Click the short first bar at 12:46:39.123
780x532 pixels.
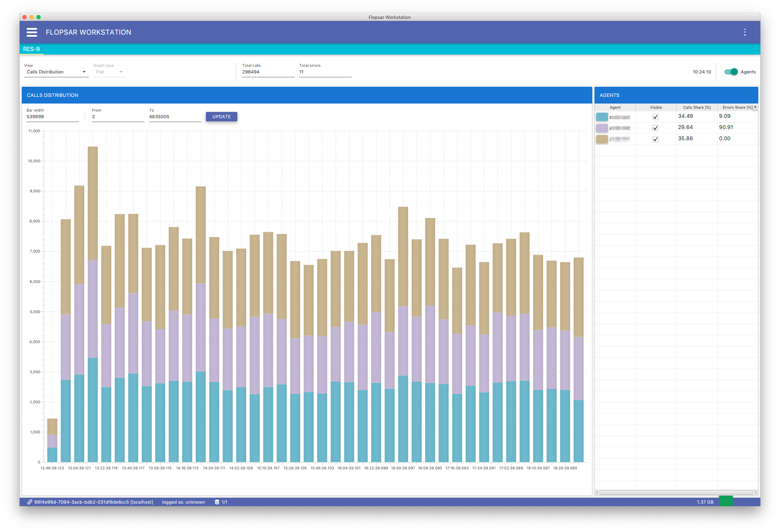52,440
